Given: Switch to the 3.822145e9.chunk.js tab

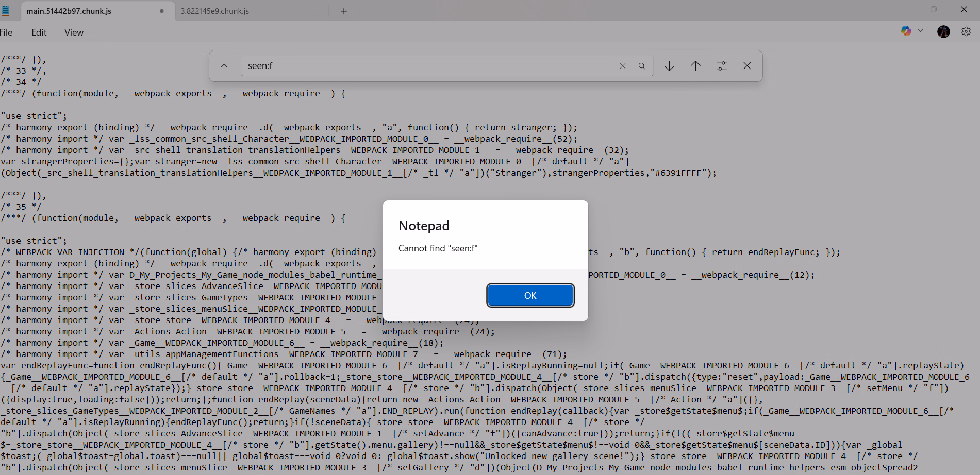Looking at the screenshot, I should point(215,11).
